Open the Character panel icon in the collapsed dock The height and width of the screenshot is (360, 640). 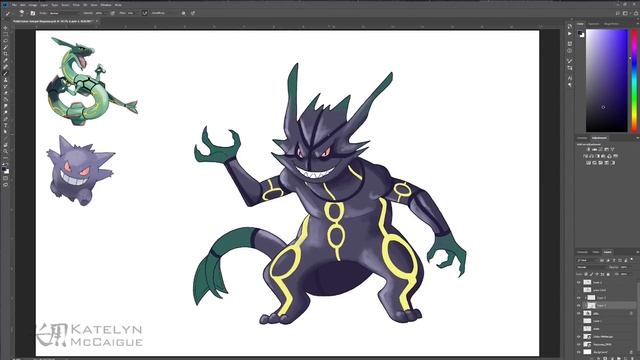coord(570,77)
